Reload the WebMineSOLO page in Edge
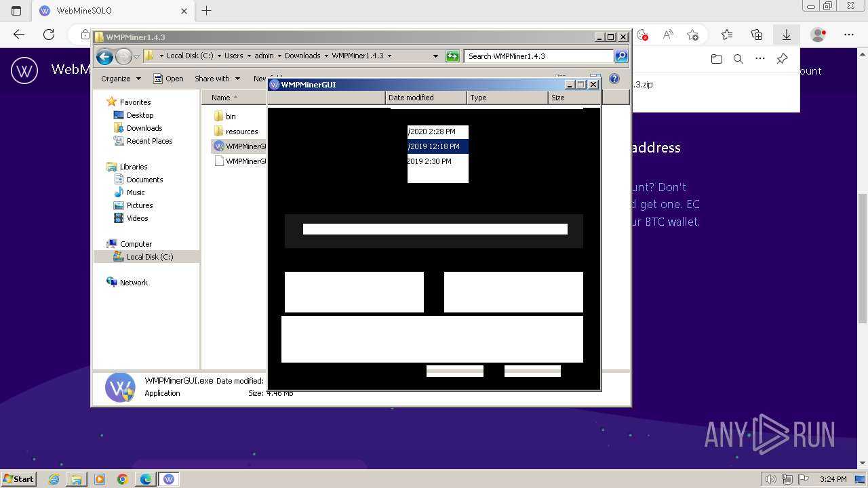 pos(49,35)
